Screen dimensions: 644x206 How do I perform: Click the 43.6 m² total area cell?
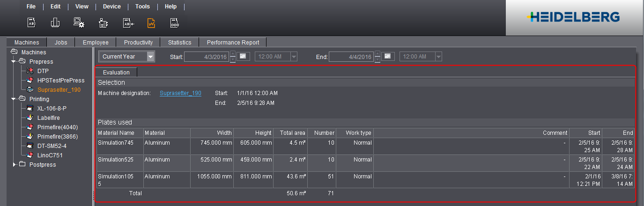[290, 180]
